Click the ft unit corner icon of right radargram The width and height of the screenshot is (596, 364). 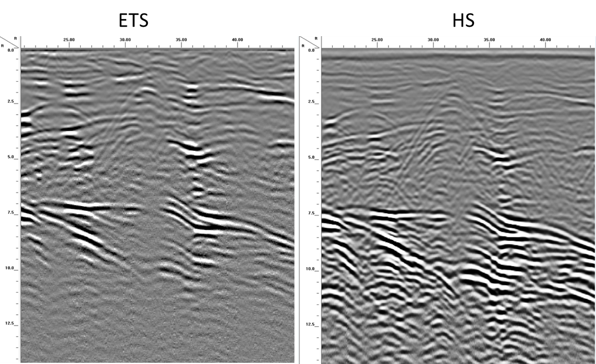coord(310,42)
